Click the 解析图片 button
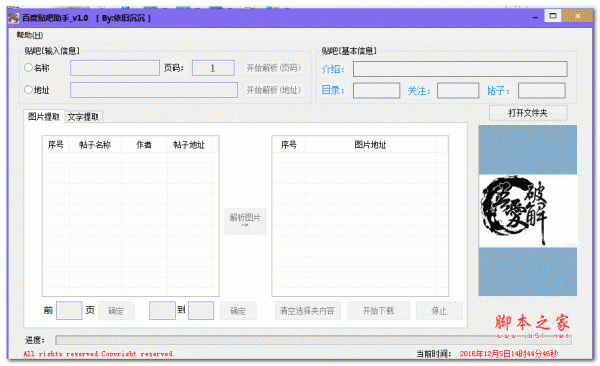This screenshot has height=366, width=600. coord(245,221)
